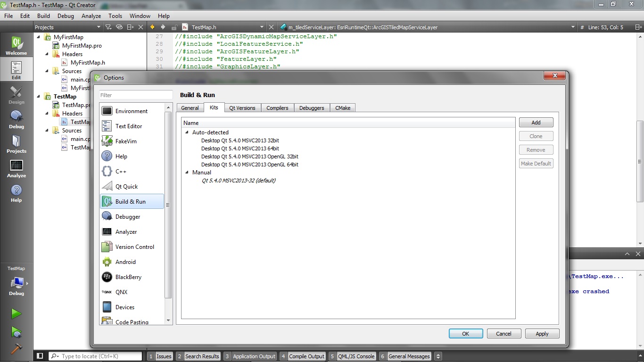The image size is (644, 362).
Task: Open the Projects view dropdown
Action: pos(68,27)
